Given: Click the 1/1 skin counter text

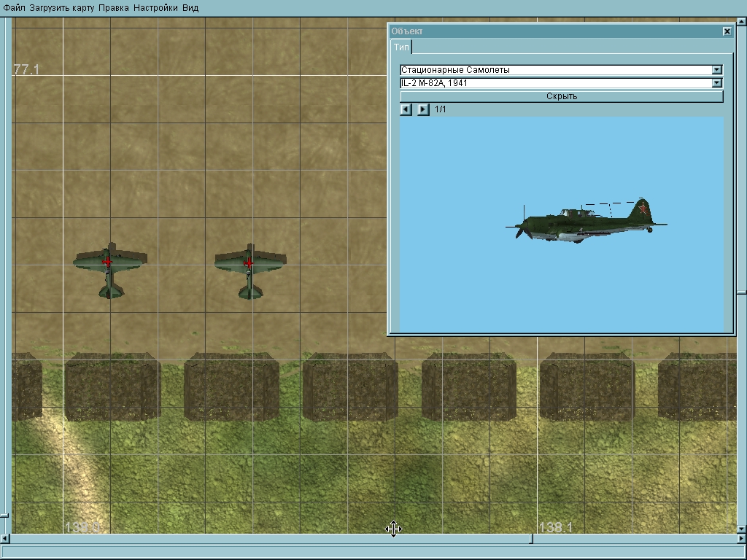Looking at the screenshot, I should pos(440,109).
